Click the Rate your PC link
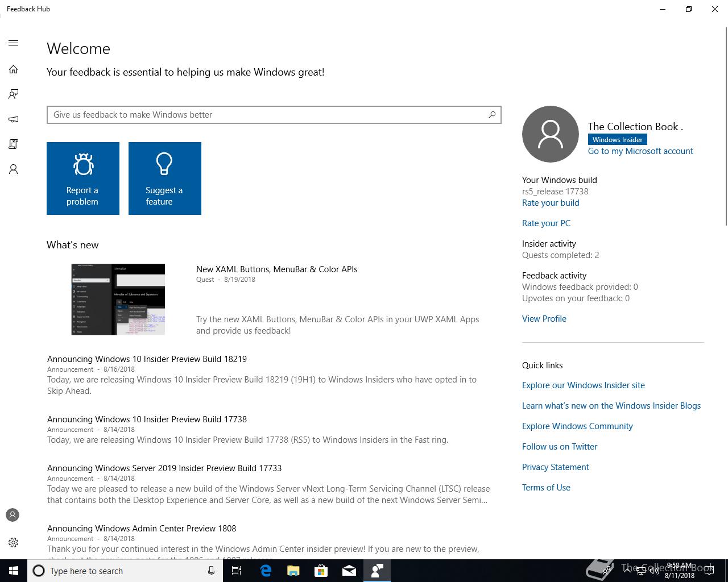This screenshot has width=728, height=582. point(546,223)
